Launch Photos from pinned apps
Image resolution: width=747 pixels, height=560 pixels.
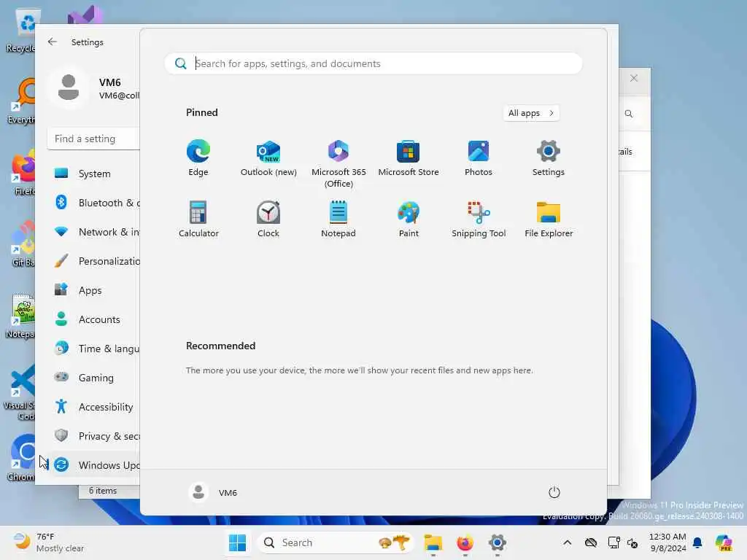click(479, 158)
